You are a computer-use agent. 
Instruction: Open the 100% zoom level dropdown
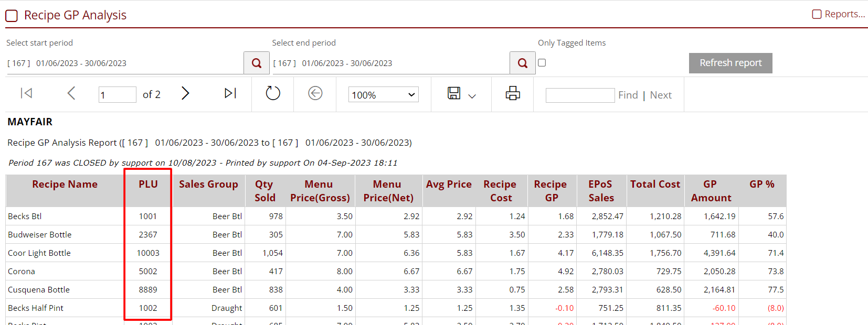pyautogui.click(x=383, y=95)
